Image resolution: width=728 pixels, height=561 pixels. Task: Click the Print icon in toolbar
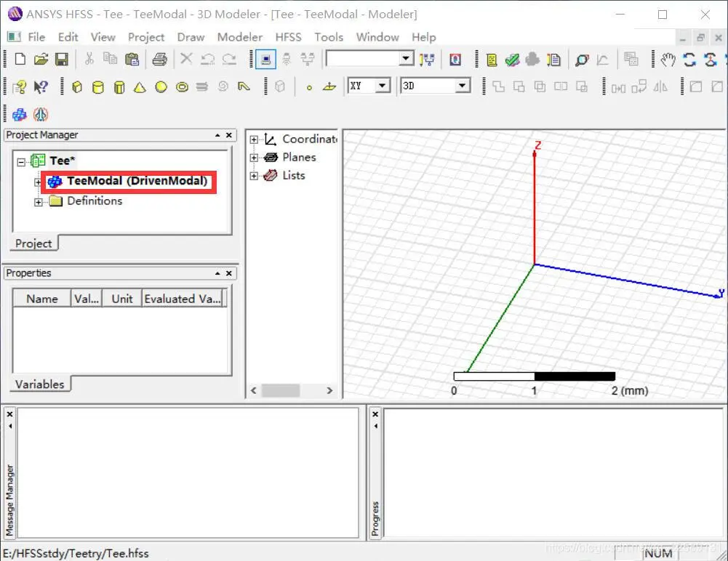click(x=159, y=60)
